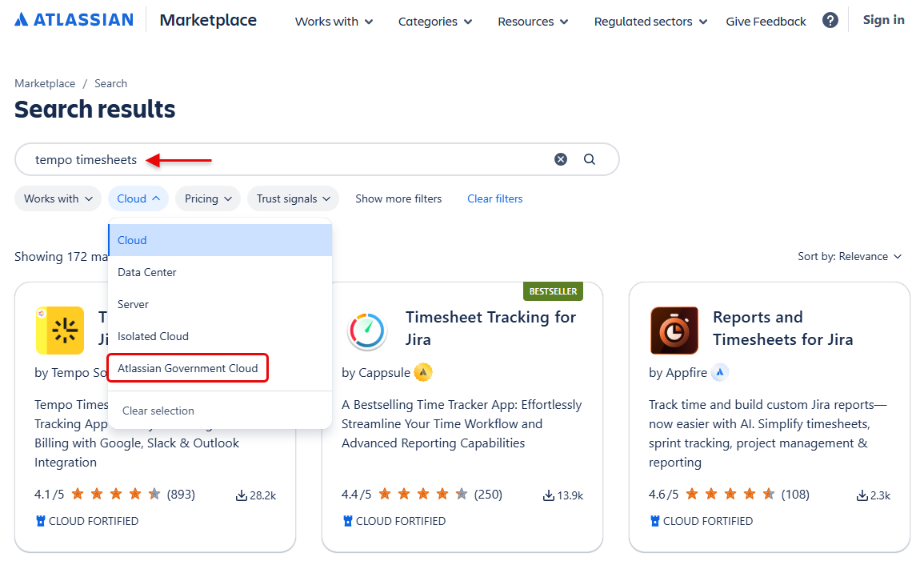
Task: Click the Atlassian logo
Action: (x=74, y=20)
